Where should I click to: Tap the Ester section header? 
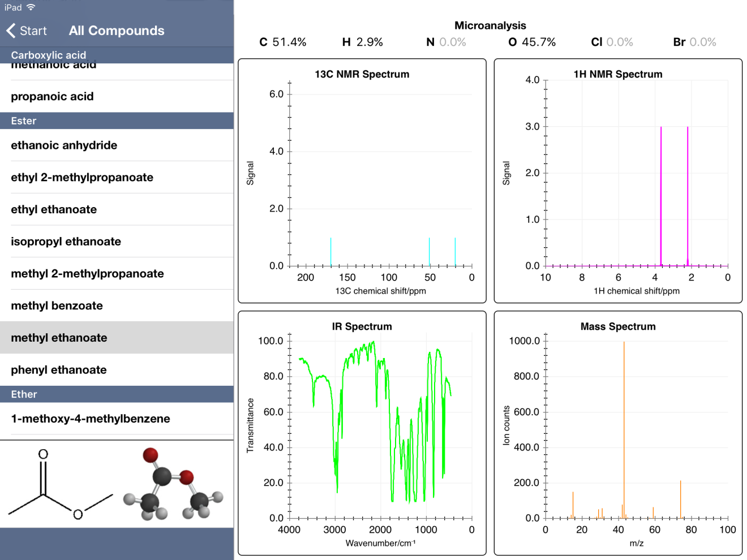click(x=117, y=121)
